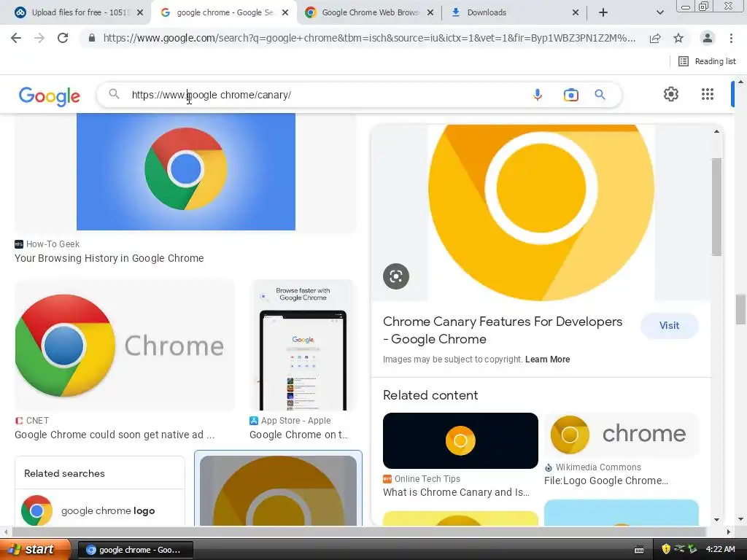Click the Visit button
This screenshot has width=747, height=560.
click(669, 326)
